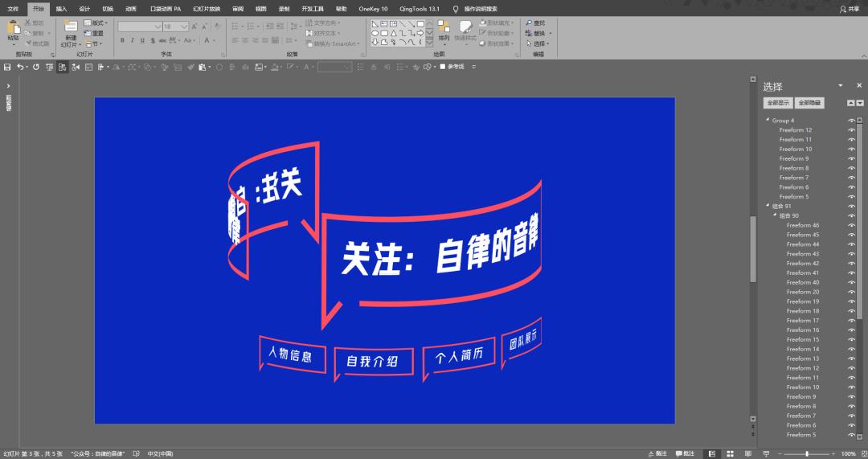
Task: Select Freeform 18 in selection list
Action: pos(803,311)
